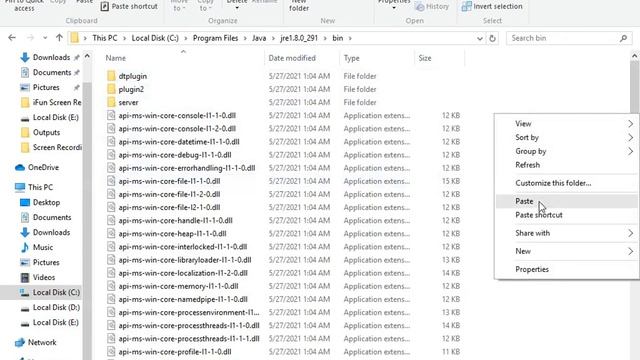Open the New submenu in context menu
This screenshot has height=360, width=640.
[567, 251]
